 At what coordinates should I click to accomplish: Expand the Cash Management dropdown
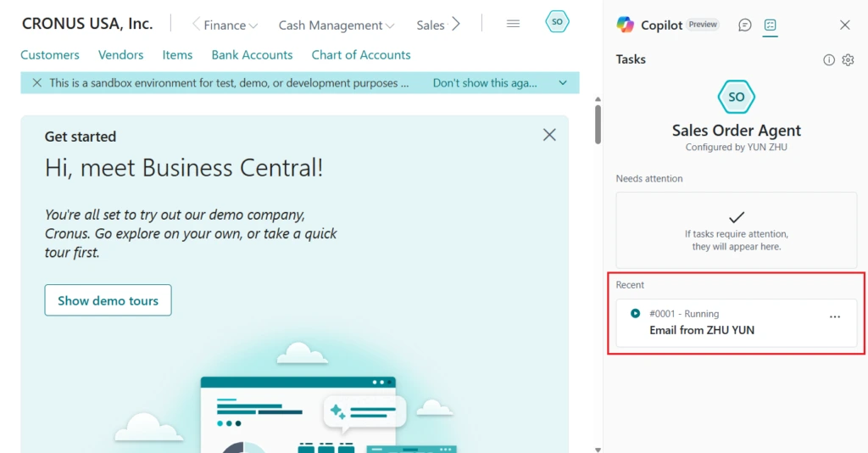click(x=337, y=25)
